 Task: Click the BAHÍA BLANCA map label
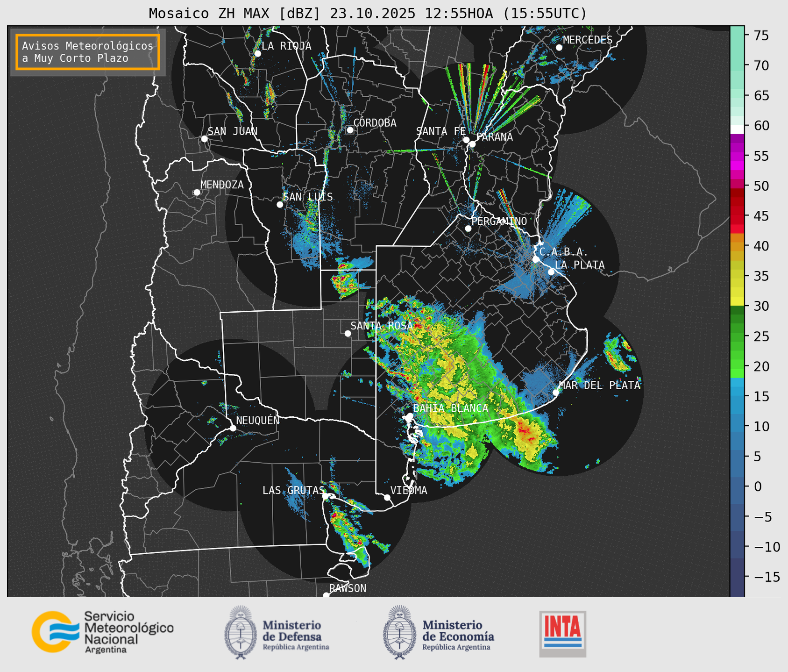tap(451, 408)
